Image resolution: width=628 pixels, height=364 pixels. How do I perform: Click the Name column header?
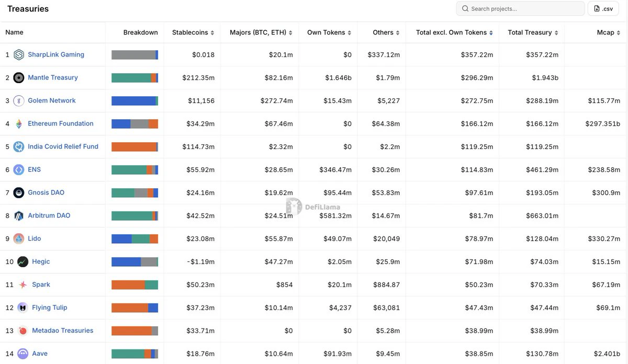click(14, 32)
